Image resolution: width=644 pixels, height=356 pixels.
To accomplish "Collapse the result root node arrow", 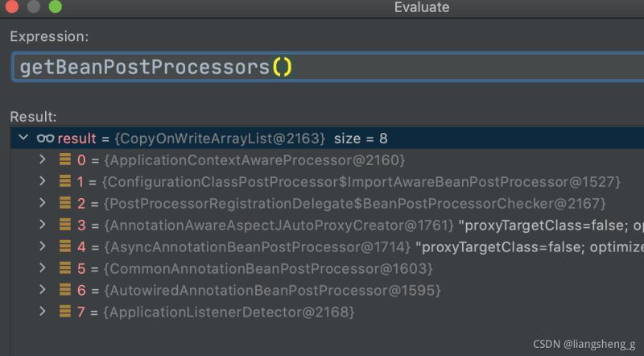I will tap(23, 139).
